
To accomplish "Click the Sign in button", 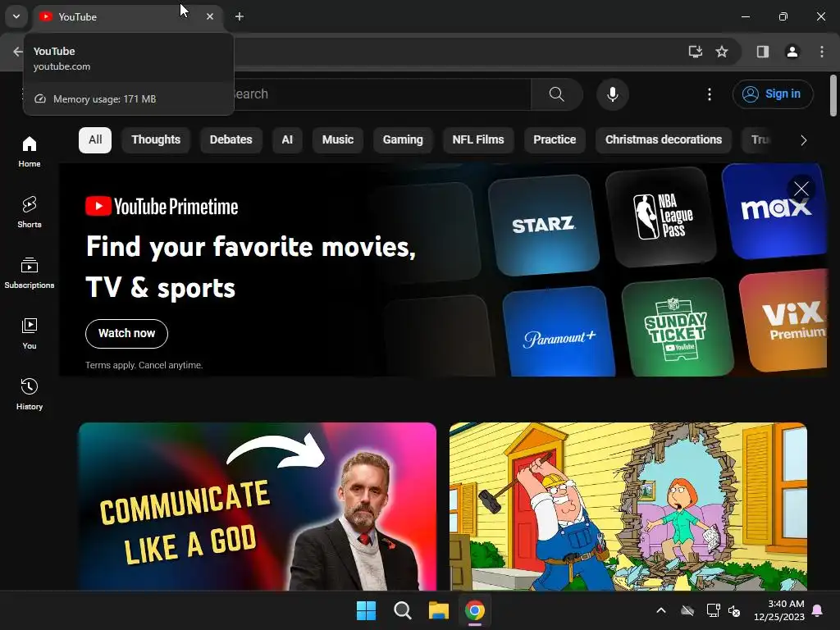I will [773, 94].
